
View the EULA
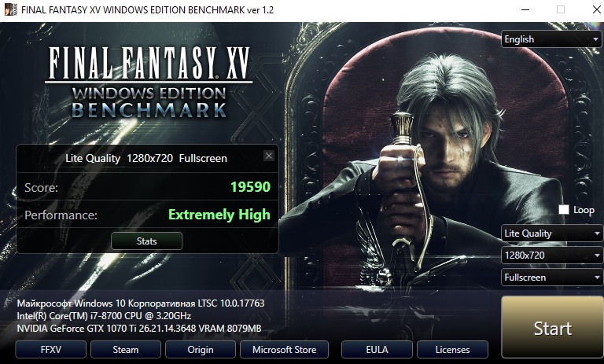coord(377,349)
